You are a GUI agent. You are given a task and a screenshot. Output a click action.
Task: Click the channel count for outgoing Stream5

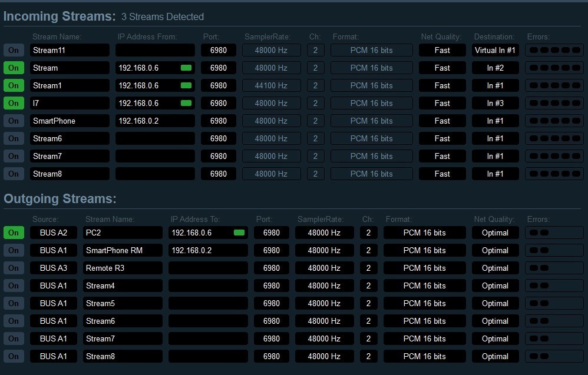pos(368,303)
